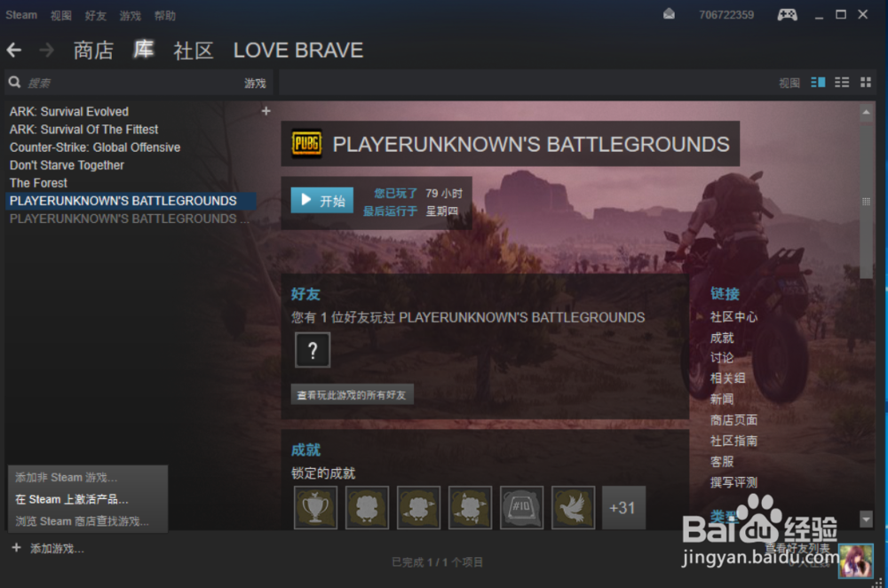Open the Friends (好友) menu
The height and width of the screenshot is (588, 888).
tap(96, 15)
